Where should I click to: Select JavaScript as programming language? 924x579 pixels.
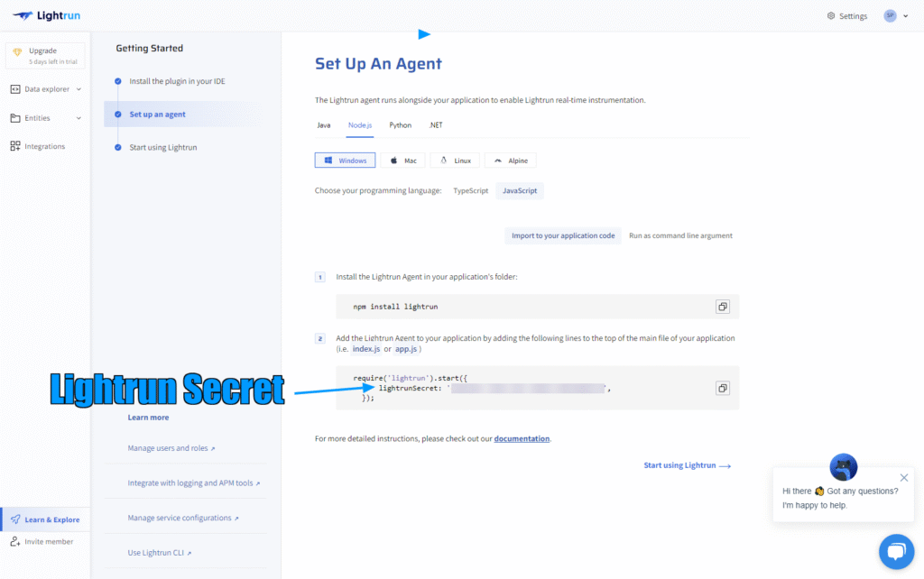pyautogui.click(x=519, y=190)
